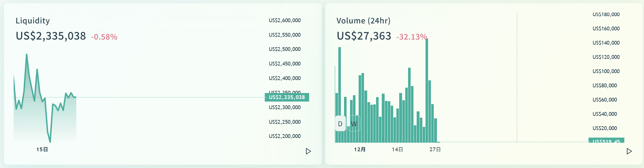Click the US$100,000 volume axis label
Viewport: 644px width, 168px height.
point(606,72)
